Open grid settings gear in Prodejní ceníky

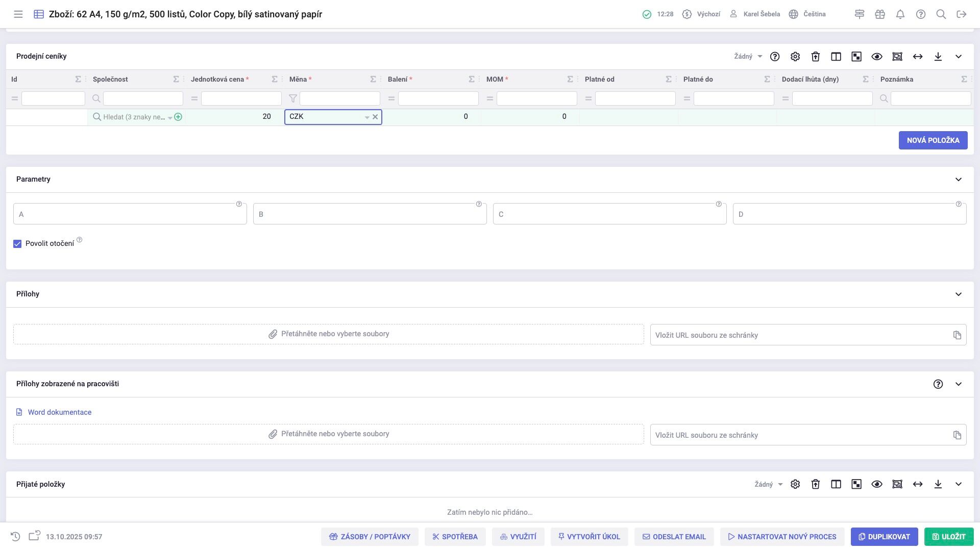point(795,57)
